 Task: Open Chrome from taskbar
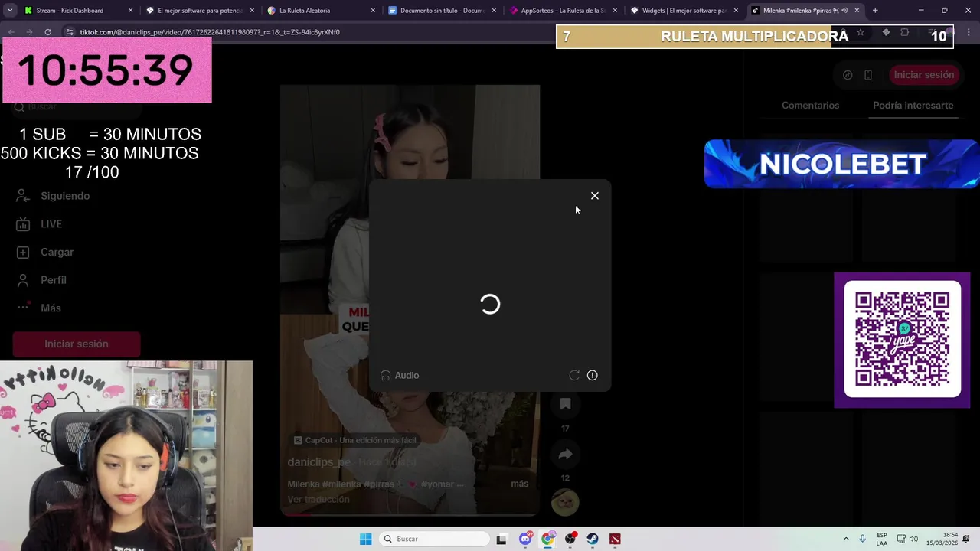[547, 539]
